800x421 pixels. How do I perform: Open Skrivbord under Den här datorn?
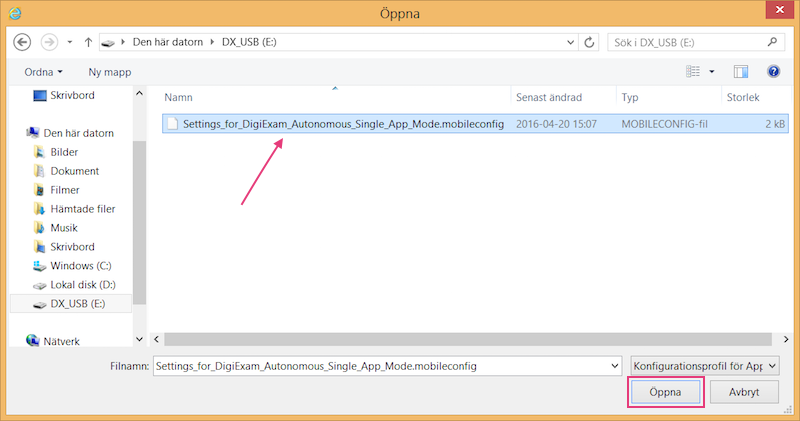(x=72, y=246)
